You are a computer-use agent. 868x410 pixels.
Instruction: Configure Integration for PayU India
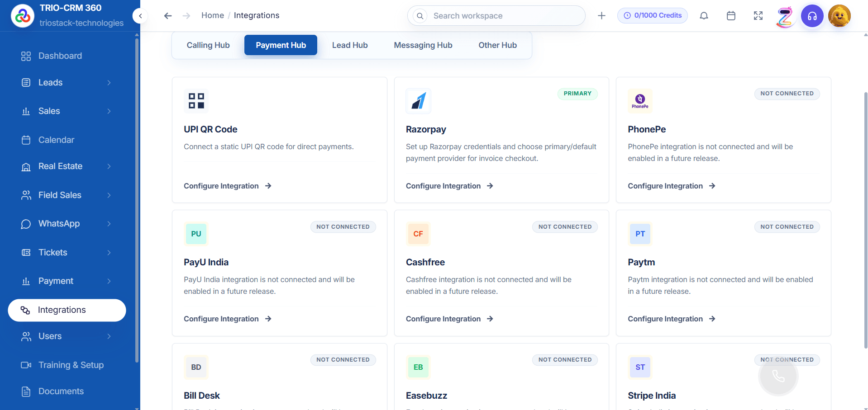[x=228, y=319]
